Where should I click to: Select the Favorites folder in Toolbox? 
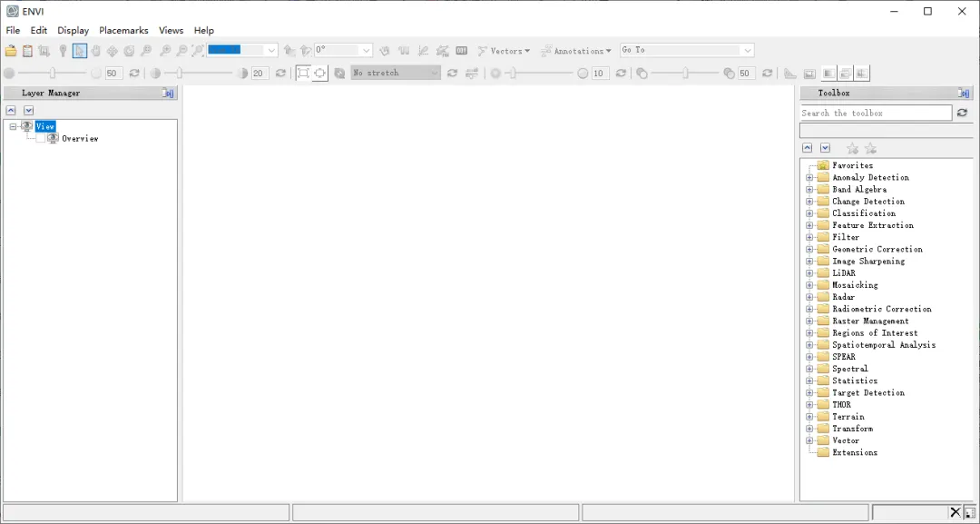[852, 165]
